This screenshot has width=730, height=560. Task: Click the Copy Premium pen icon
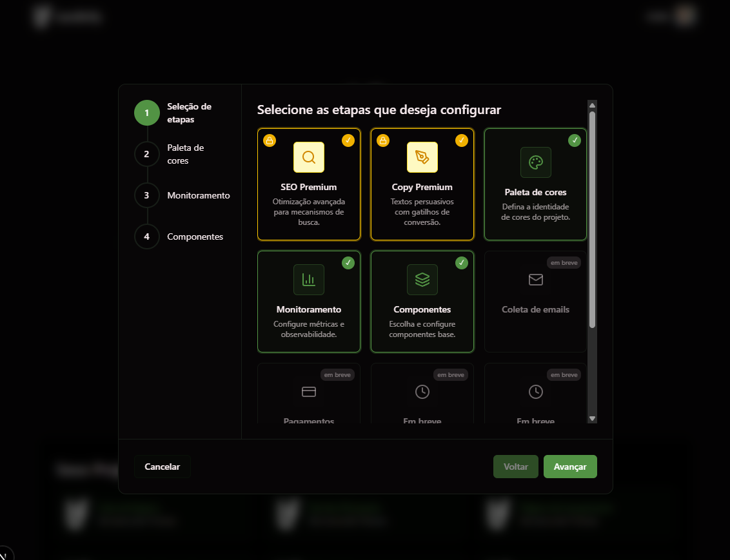[x=422, y=157]
